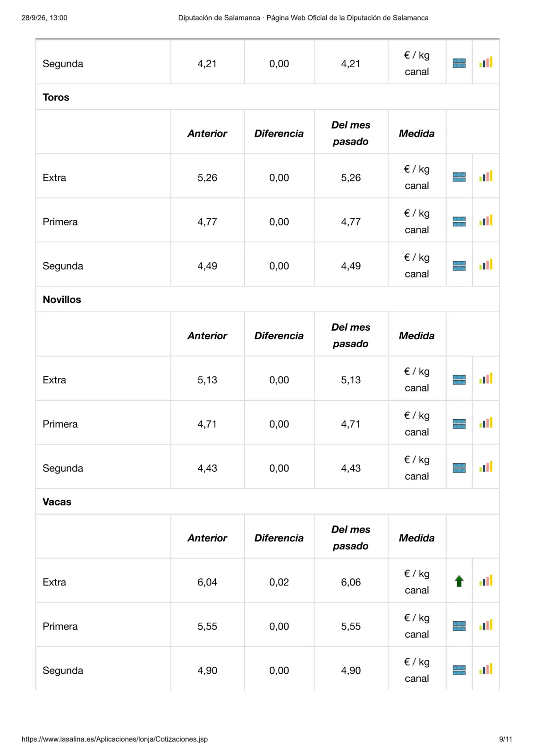Click the equal-trend icon for Novillos Primera
This screenshot has width=534, height=756.
pos(459,424)
